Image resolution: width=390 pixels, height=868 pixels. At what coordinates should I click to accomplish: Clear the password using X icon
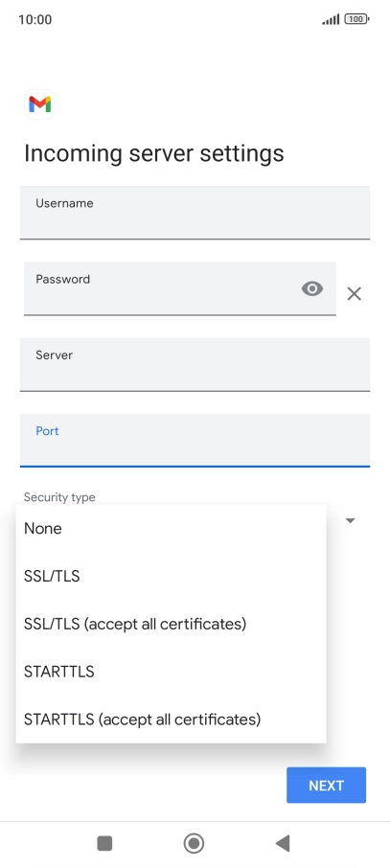pos(354,293)
